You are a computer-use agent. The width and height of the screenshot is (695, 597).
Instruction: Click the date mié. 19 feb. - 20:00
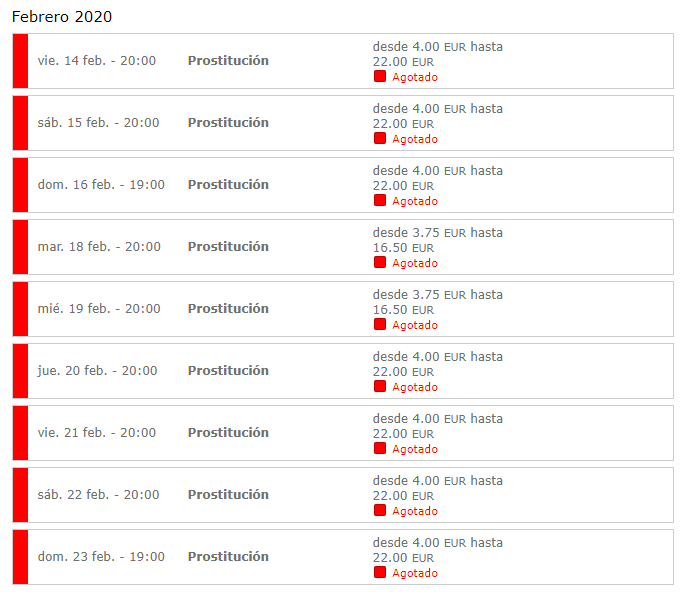(x=99, y=309)
